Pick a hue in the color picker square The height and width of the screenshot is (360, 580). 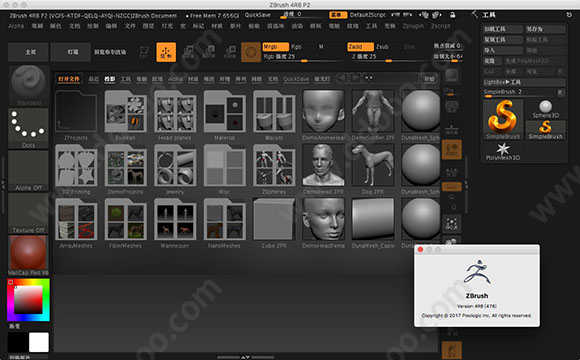pyautogui.click(x=28, y=300)
